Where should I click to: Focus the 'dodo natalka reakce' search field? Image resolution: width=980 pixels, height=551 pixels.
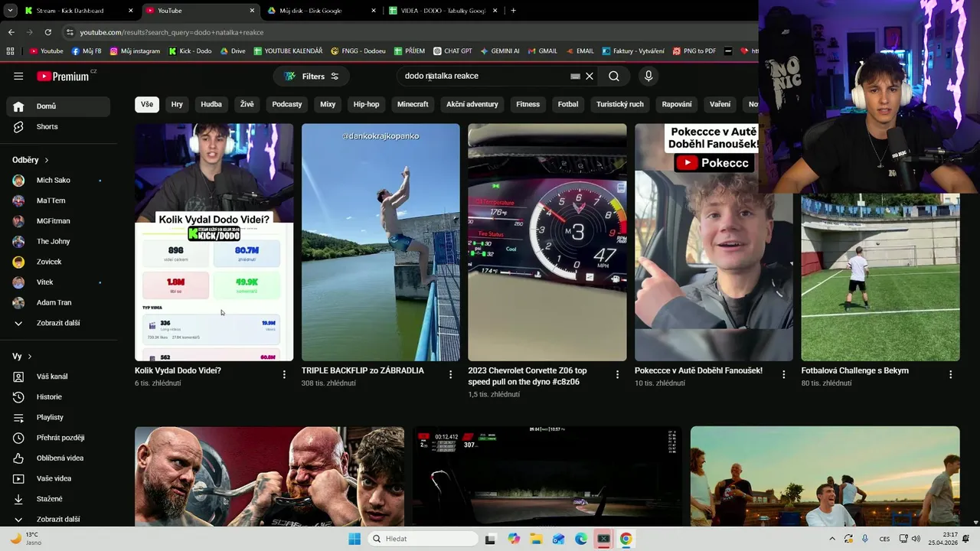click(484, 77)
